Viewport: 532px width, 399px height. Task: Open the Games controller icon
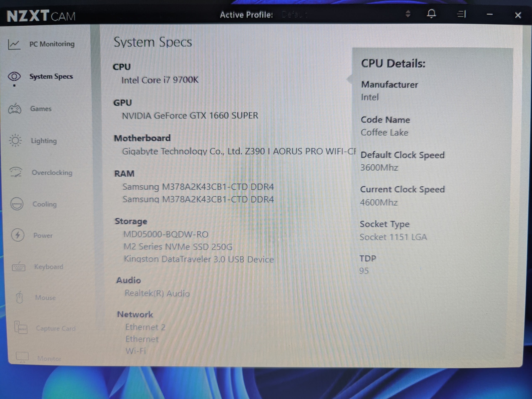15,109
